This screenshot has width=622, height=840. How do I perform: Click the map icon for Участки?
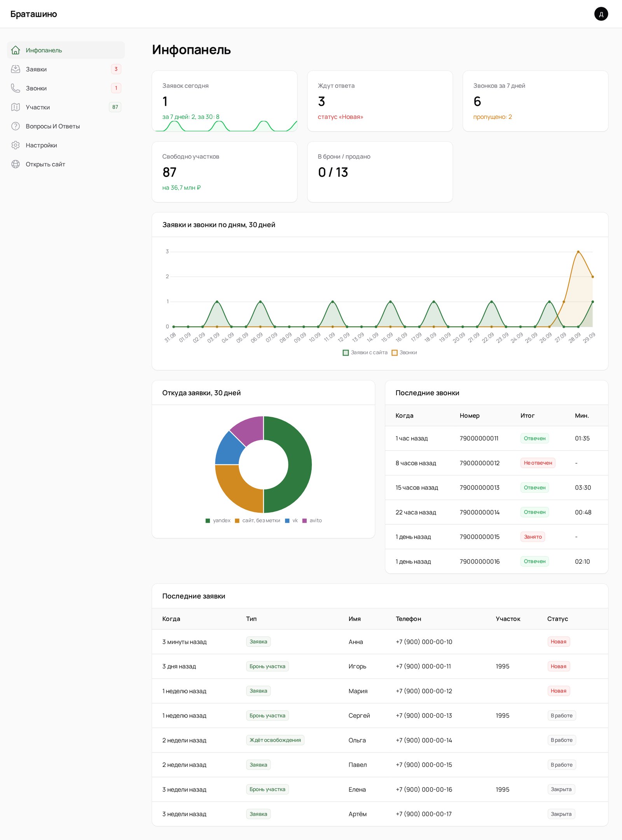click(x=16, y=107)
